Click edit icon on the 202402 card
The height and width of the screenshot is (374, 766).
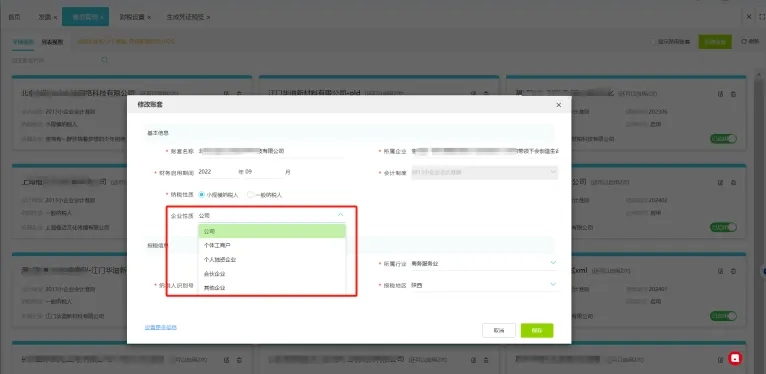(x=721, y=182)
